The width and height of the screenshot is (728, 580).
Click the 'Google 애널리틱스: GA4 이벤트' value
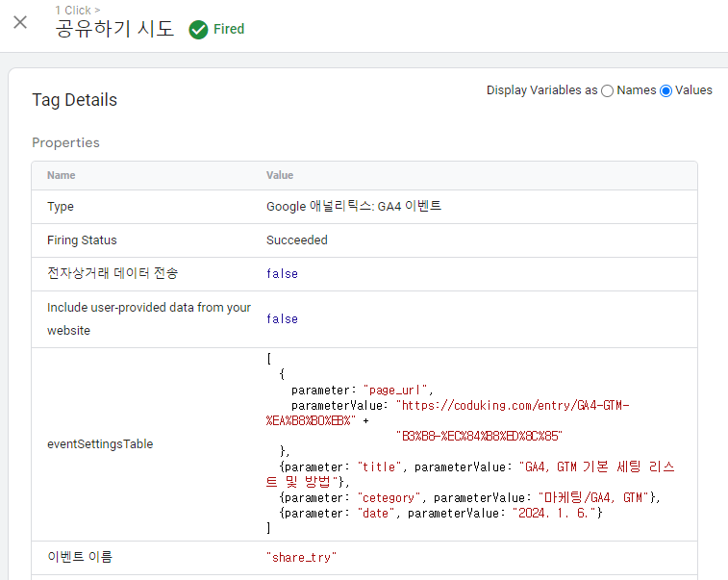pos(354,206)
